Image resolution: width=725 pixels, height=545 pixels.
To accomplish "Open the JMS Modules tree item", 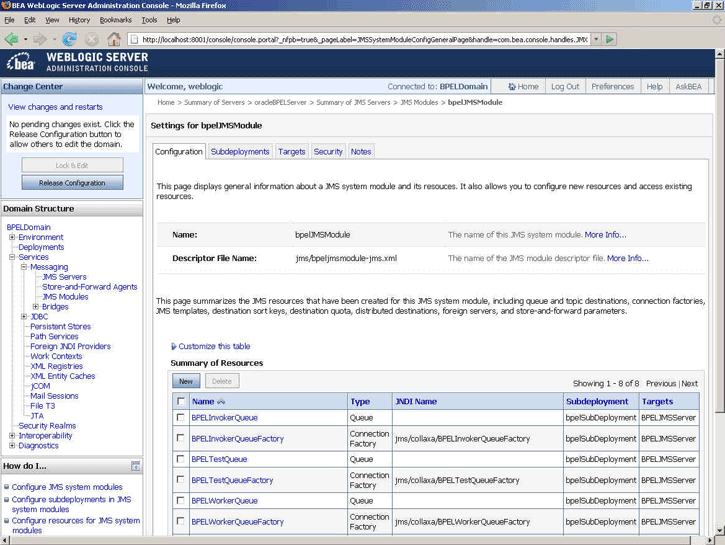I will coord(65,297).
